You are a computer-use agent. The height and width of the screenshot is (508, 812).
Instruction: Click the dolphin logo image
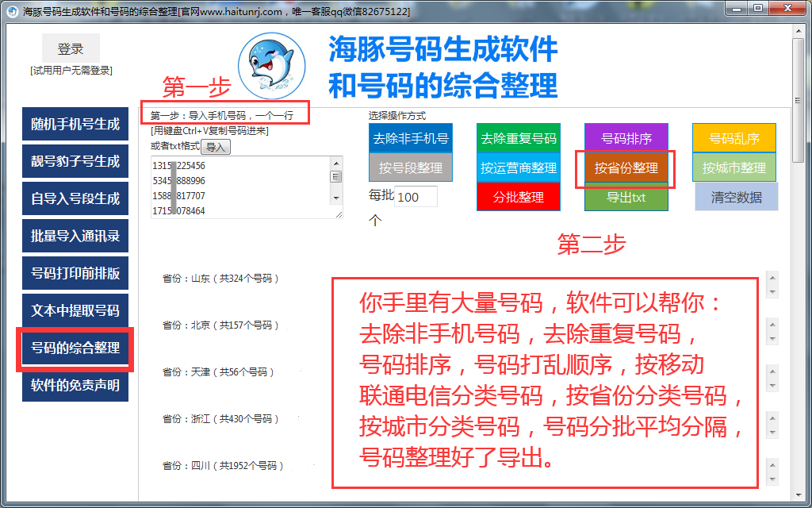(x=272, y=65)
